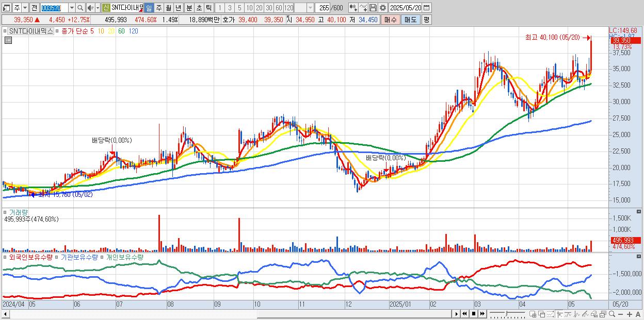644x320 pixels.
Task: Click the eraser with bars icon
Action: coord(594,314)
